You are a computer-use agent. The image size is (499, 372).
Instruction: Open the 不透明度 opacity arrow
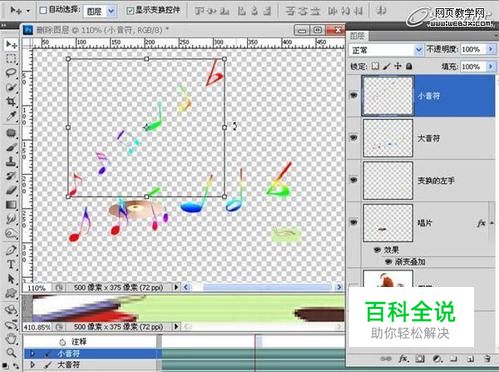pos(491,49)
